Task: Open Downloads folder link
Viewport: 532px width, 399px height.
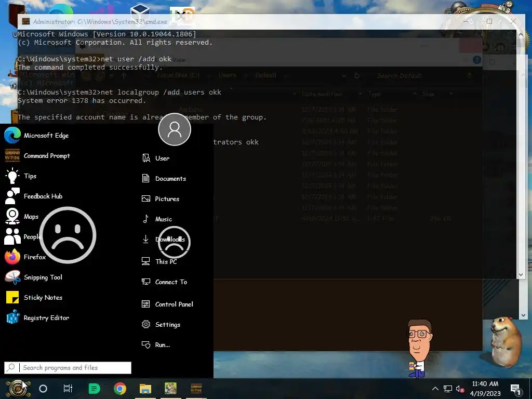Action: [x=163, y=239]
